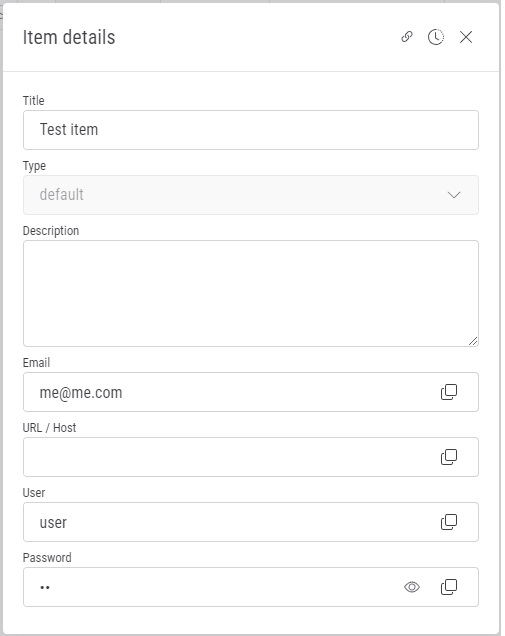Click the Email label
The image size is (505, 636).
[x=36, y=362]
